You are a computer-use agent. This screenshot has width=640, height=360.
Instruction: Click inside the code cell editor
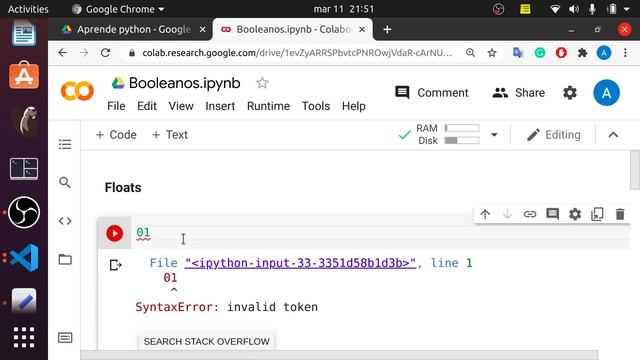(x=380, y=233)
